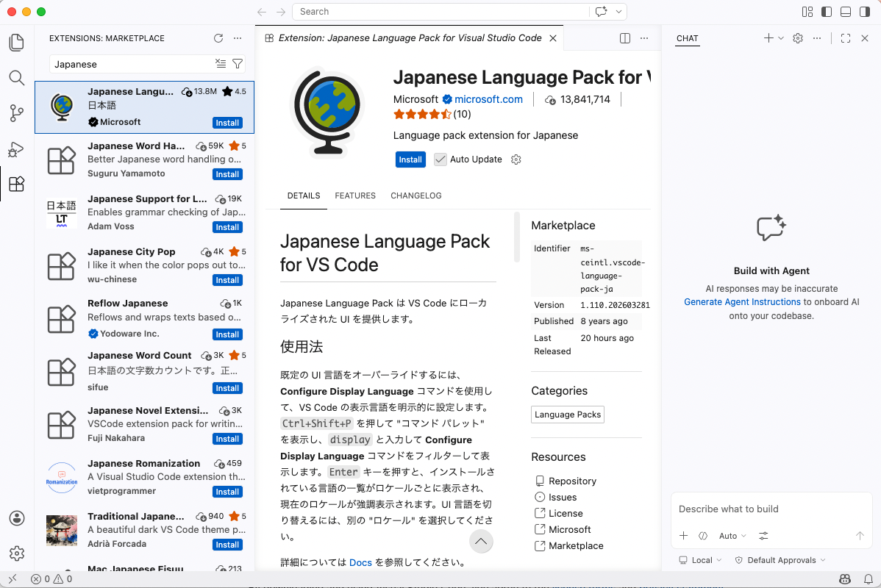The width and height of the screenshot is (881, 588).
Task: Open the microsoft.com publisher link
Action: coord(488,99)
